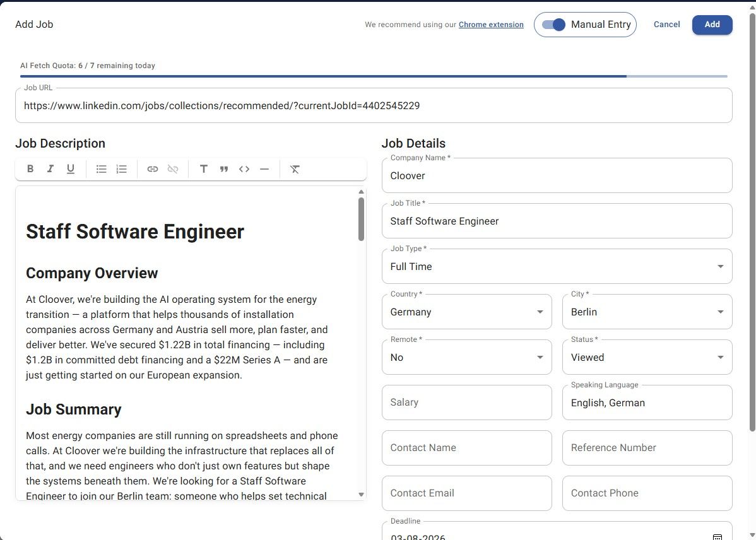Open the Chrome extension link
Image resolution: width=756 pixels, height=540 pixels.
[x=491, y=25]
